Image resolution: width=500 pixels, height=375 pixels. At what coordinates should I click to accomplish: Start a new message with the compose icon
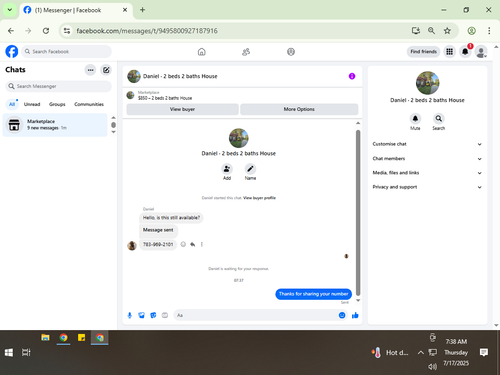(x=106, y=70)
